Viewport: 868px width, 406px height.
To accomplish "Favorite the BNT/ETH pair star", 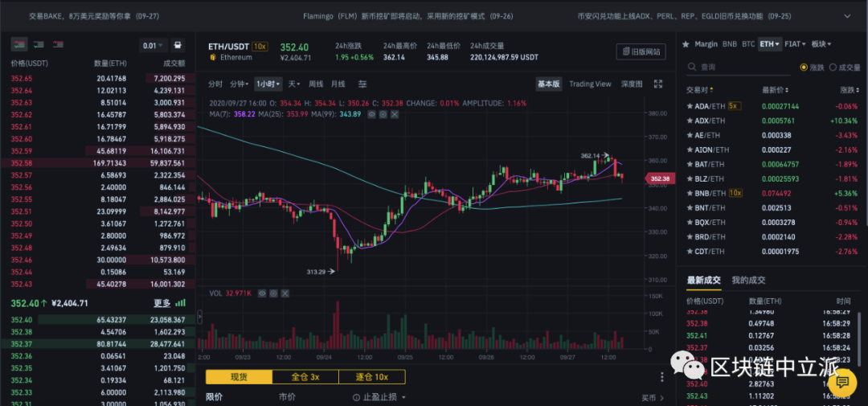I will point(690,208).
